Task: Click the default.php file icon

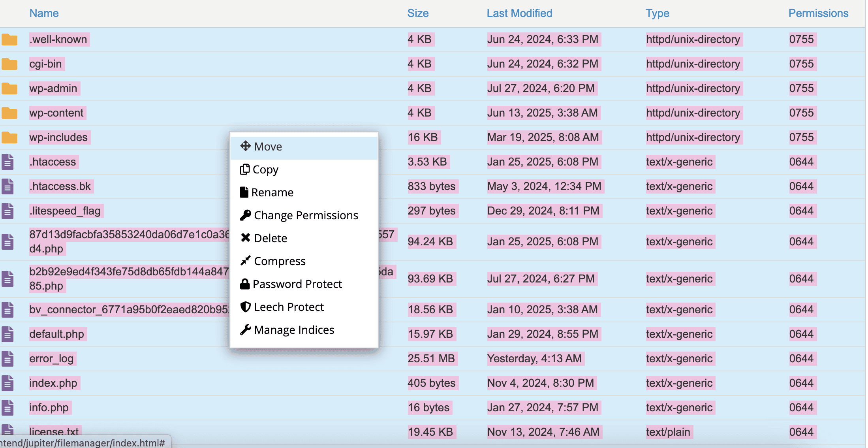Action: (8, 334)
